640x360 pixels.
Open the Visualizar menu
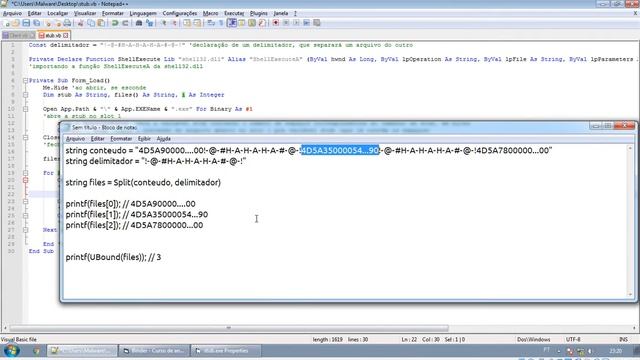coord(85,13)
